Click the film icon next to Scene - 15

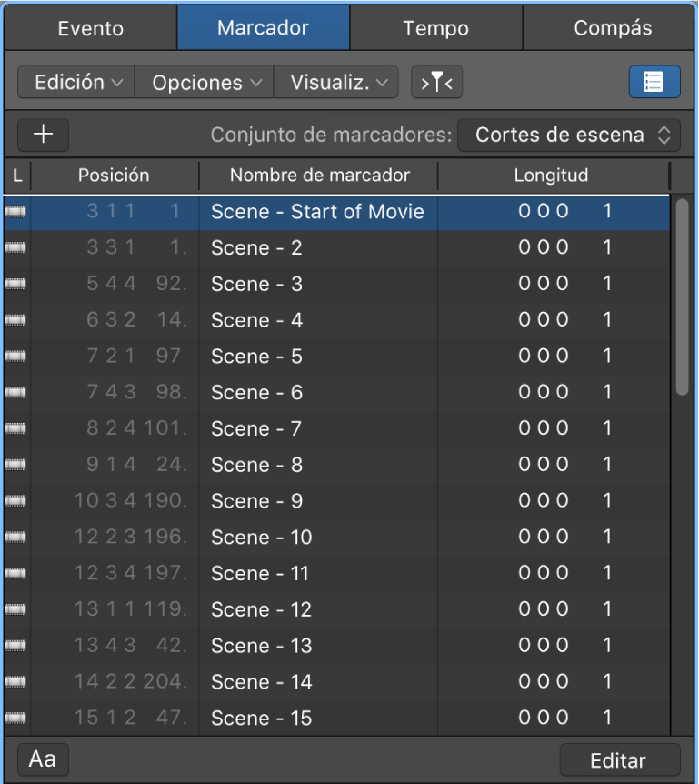click(15, 718)
